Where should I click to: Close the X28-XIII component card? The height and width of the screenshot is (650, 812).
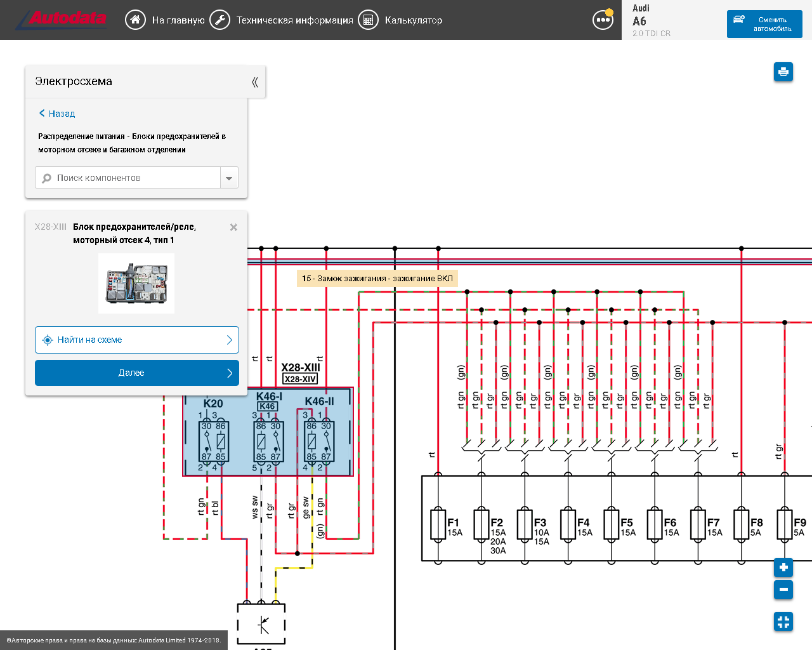(x=233, y=227)
